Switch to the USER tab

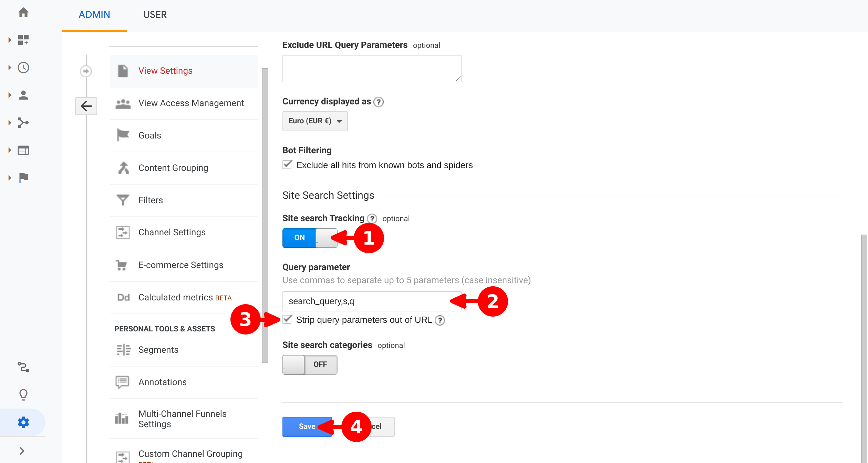(x=155, y=15)
